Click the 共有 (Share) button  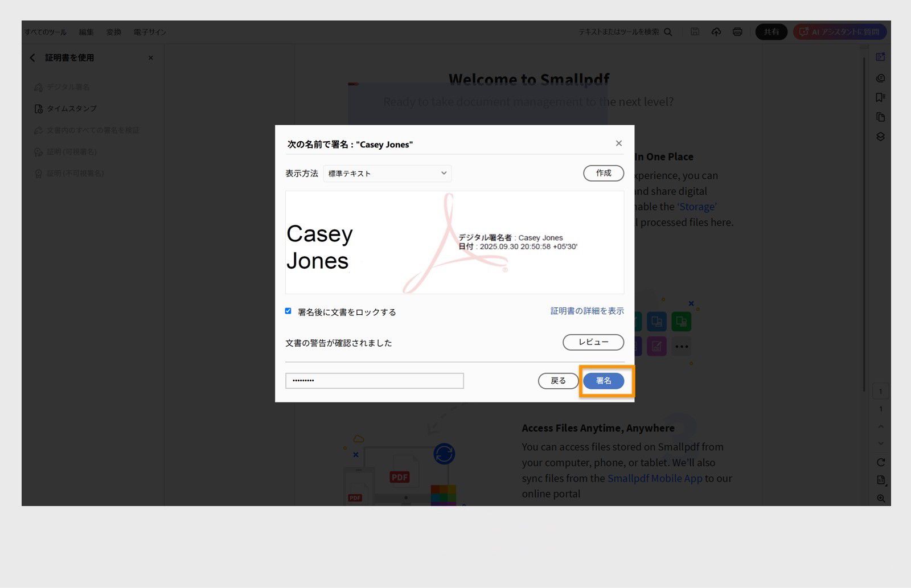click(772, 32)
